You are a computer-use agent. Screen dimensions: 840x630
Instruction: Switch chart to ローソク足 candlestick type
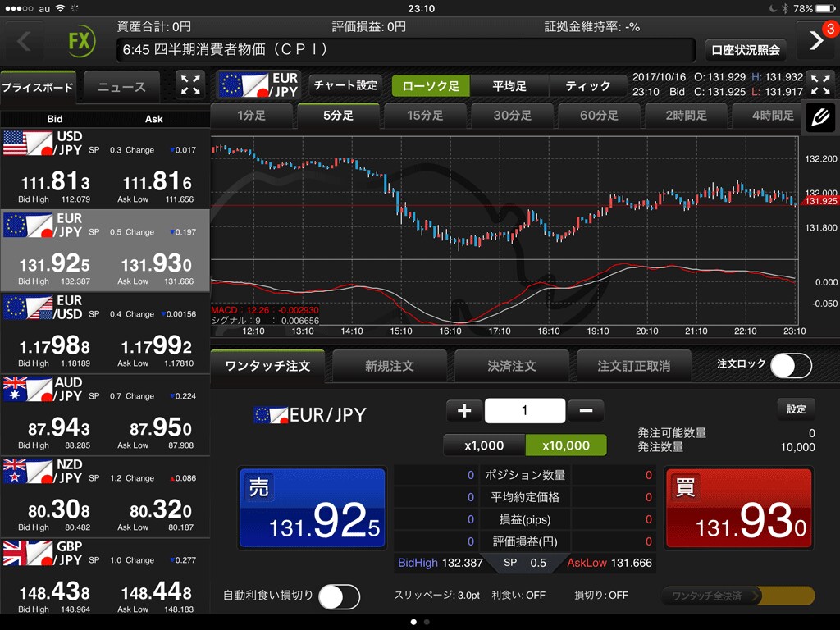point(431,85)
